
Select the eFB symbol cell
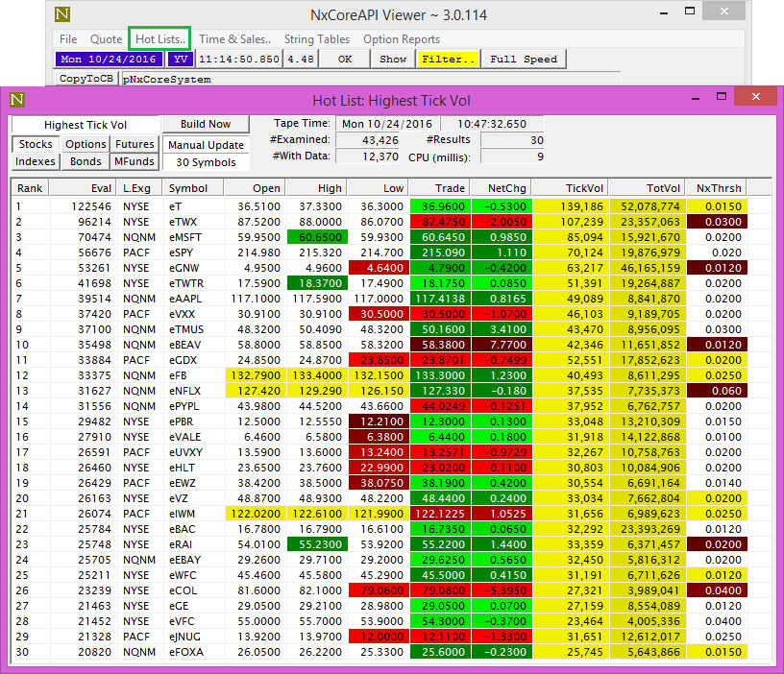(x=193, y=375)
